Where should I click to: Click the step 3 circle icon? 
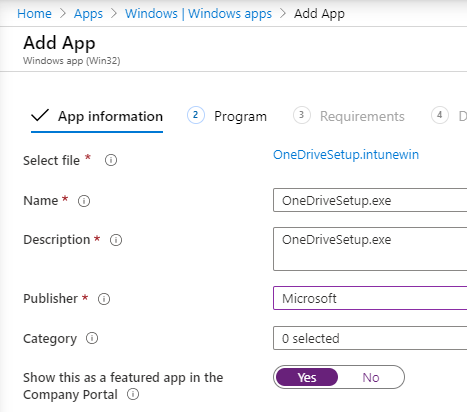click(x=302, y=115)
